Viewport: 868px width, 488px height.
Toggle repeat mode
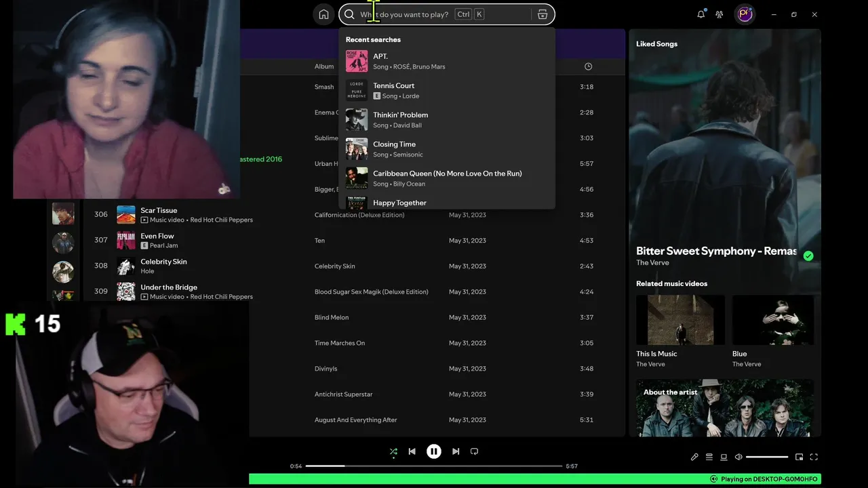point(474,451)
